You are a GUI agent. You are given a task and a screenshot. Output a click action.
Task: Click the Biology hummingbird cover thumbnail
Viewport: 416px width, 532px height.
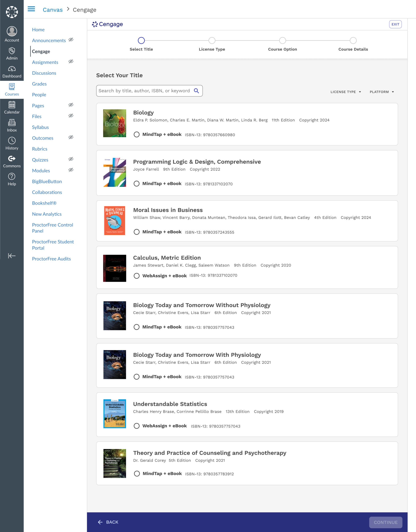[x=114, y=123]
